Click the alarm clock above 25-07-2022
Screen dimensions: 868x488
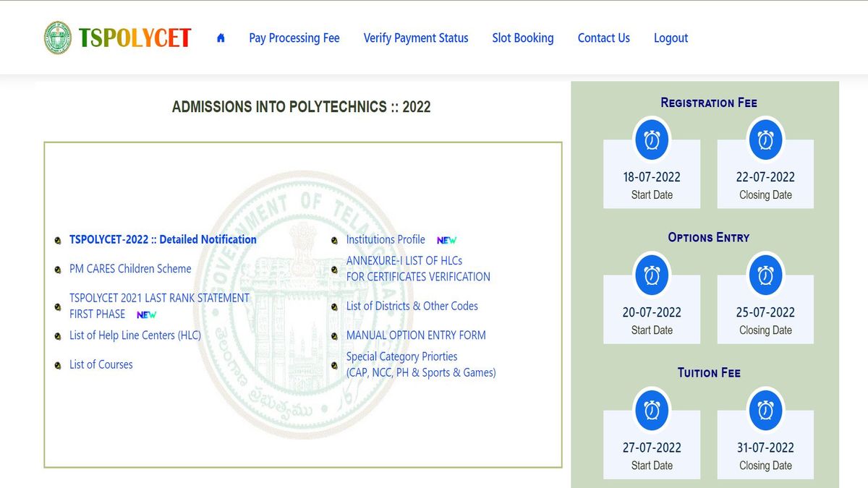tap(765, 275)
